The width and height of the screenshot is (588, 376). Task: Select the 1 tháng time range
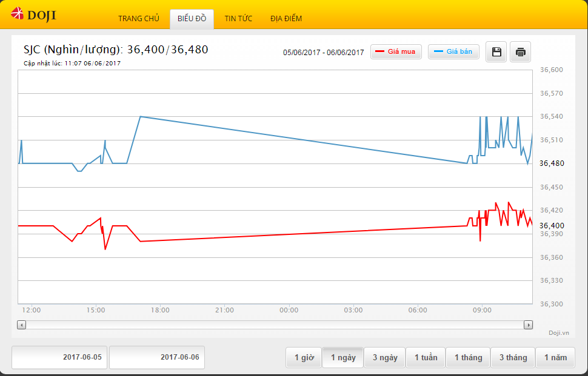pos(468,358)
